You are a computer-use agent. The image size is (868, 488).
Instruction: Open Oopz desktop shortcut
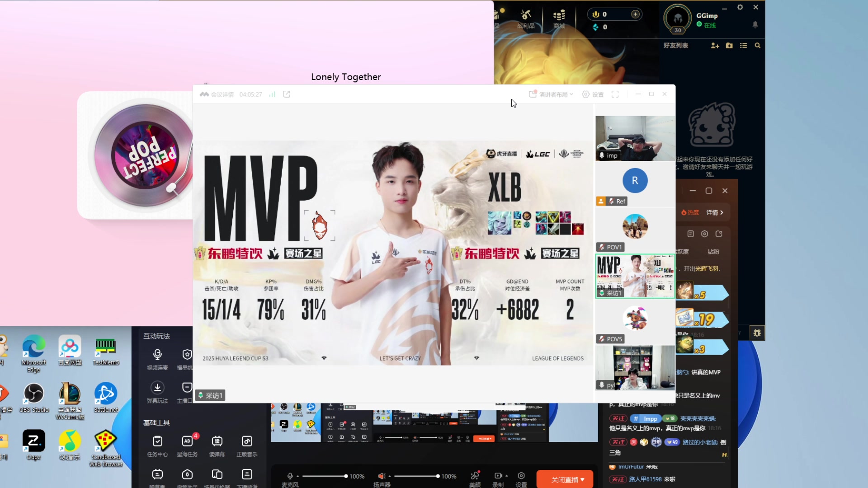[33, 445]
